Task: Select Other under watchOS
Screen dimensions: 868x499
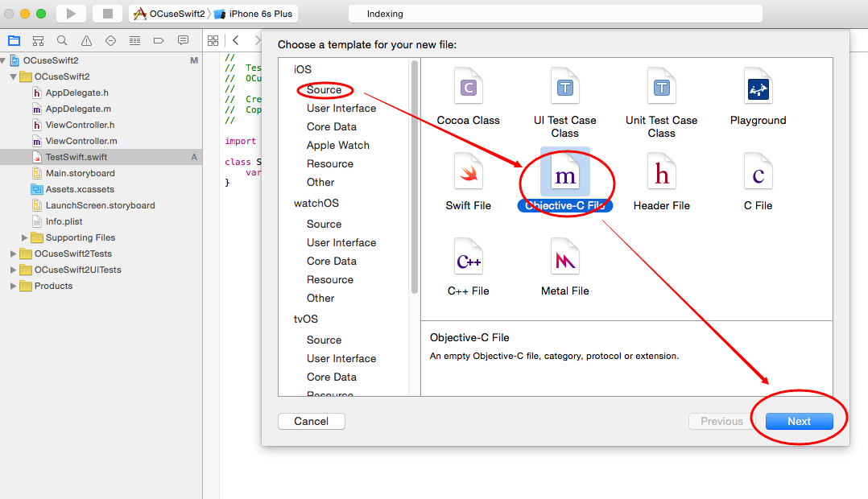Action: pyautogui.click(x=320, y=298)
